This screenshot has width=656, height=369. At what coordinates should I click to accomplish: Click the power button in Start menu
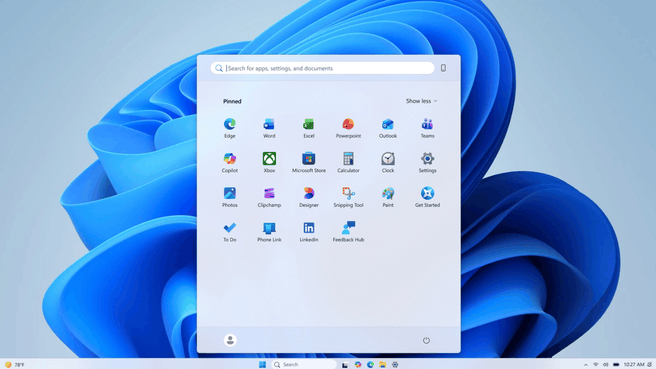[x=426, y=340]
